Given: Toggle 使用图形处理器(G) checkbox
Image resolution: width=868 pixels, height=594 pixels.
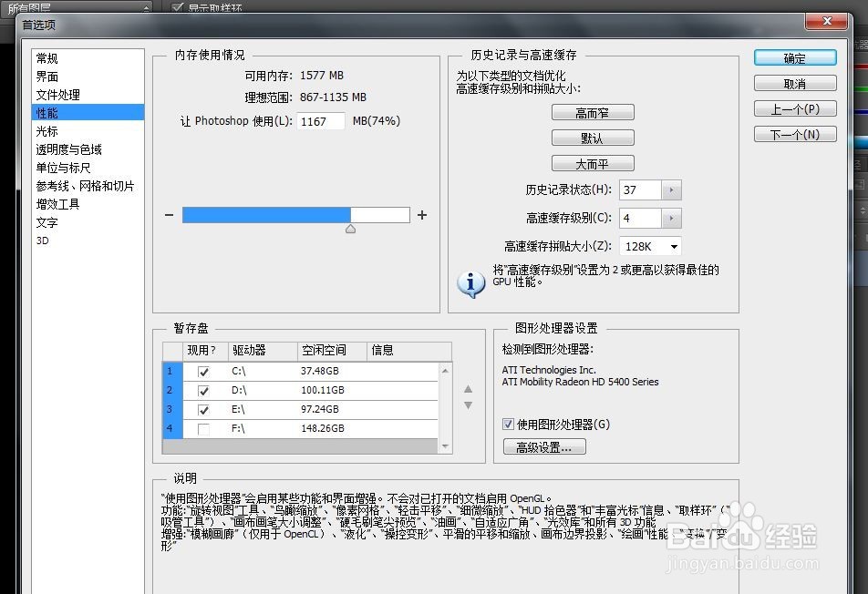Looking at the screenshot, I should point(508,425).
